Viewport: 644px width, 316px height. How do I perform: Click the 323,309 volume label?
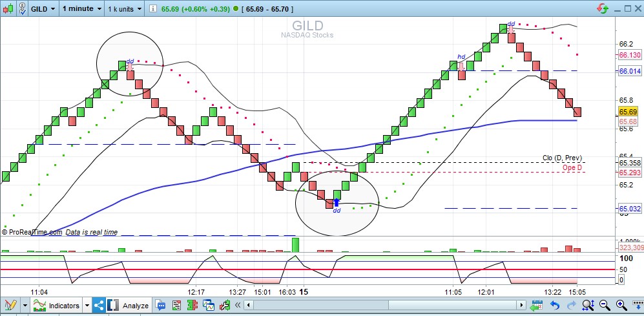(630, 248)
